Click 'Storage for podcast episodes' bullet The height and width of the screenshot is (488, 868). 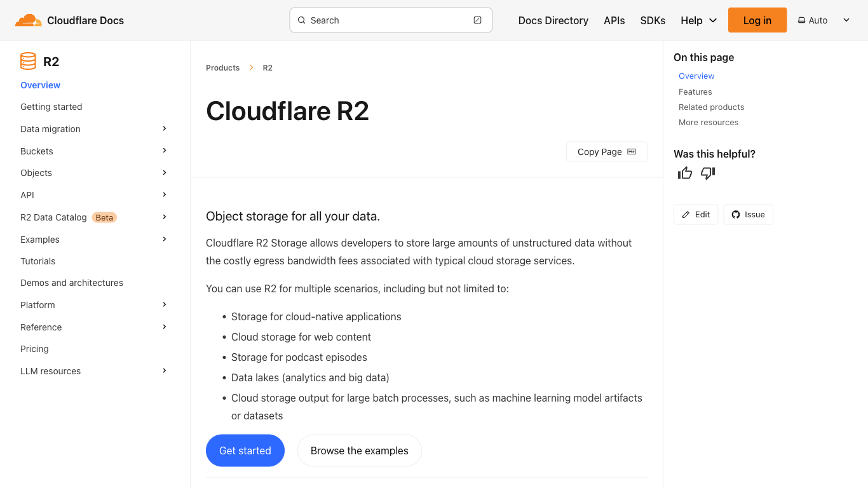tap(299, 357)
